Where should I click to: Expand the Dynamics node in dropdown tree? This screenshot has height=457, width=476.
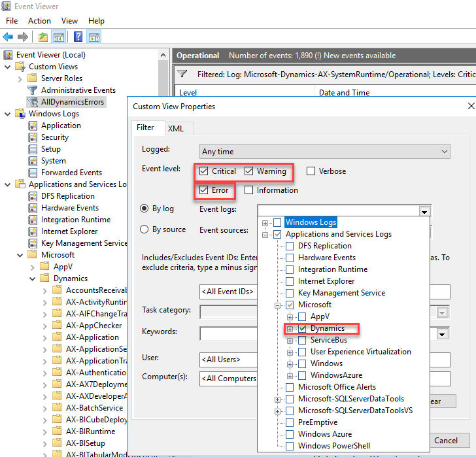(x=290, y=329)
